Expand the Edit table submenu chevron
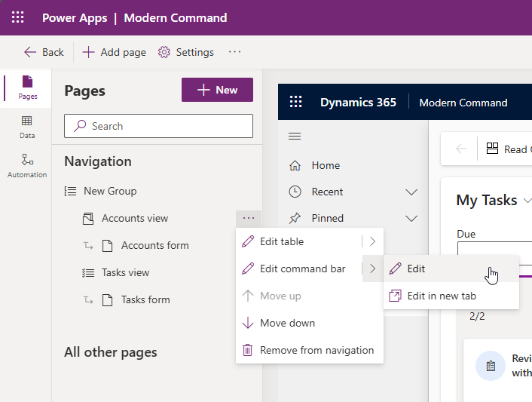 (x=373, y=241)
